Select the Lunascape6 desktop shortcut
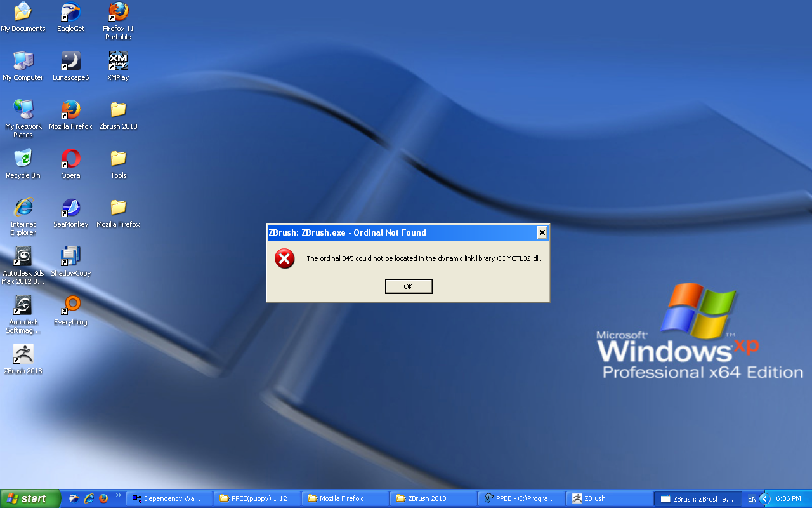Image resolution: width=812 pixels, height=508 pixels. point(71,66)
